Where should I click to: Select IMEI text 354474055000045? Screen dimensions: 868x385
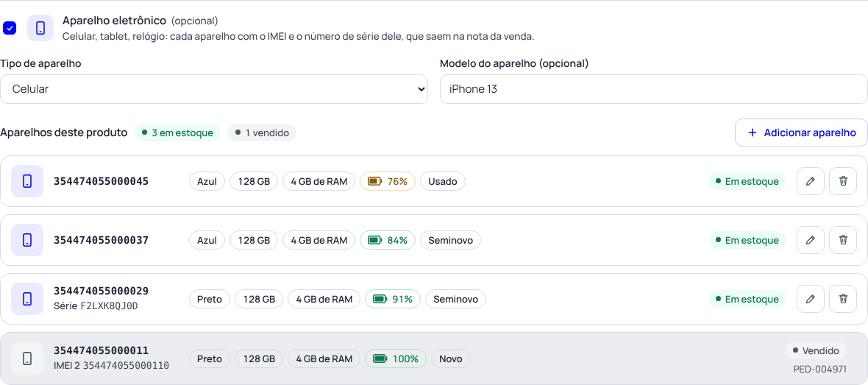102,181
